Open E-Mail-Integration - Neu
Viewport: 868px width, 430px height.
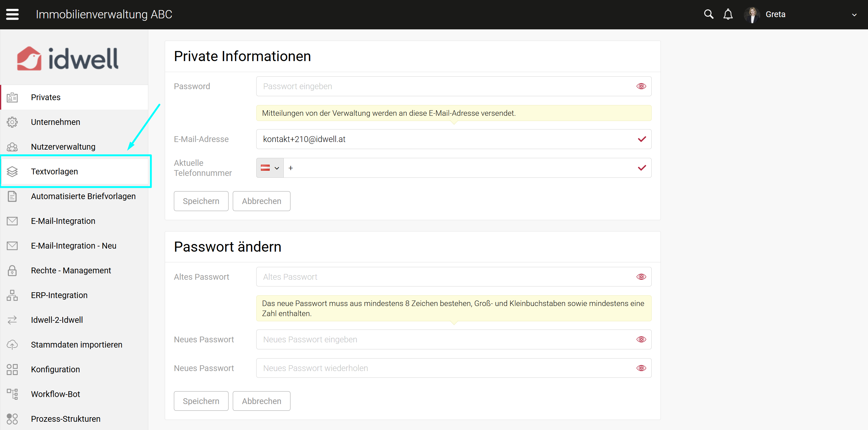(x=74, y=246)
